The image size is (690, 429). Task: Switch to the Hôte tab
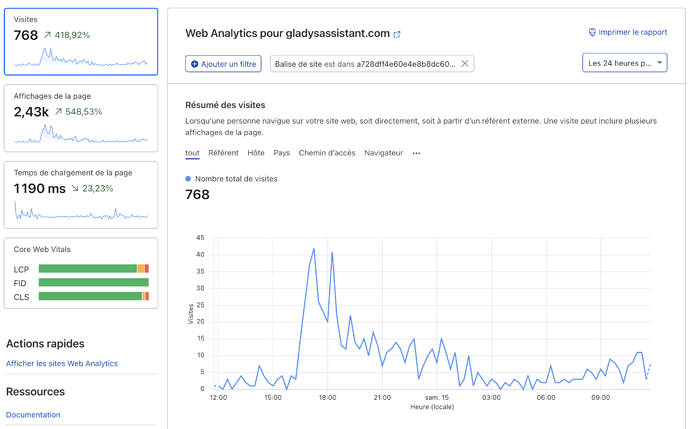pyautogui.click(x=256, y=153)
